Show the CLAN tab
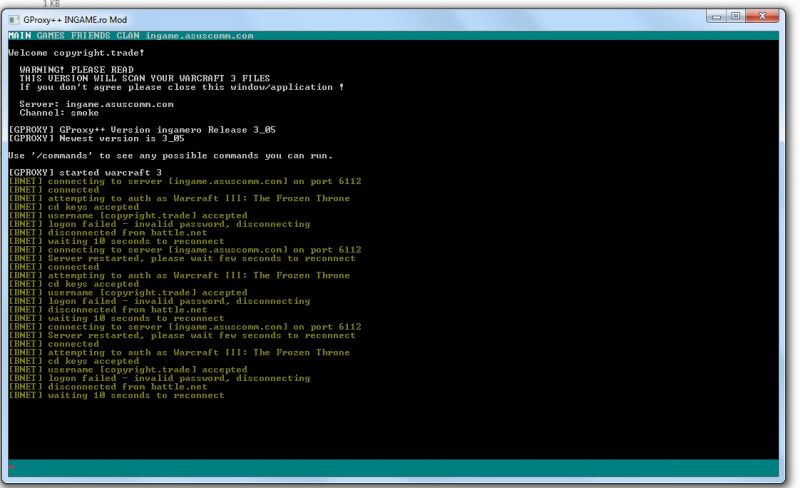The height and width of the screenshot is (488, 800). click(128, 35)
